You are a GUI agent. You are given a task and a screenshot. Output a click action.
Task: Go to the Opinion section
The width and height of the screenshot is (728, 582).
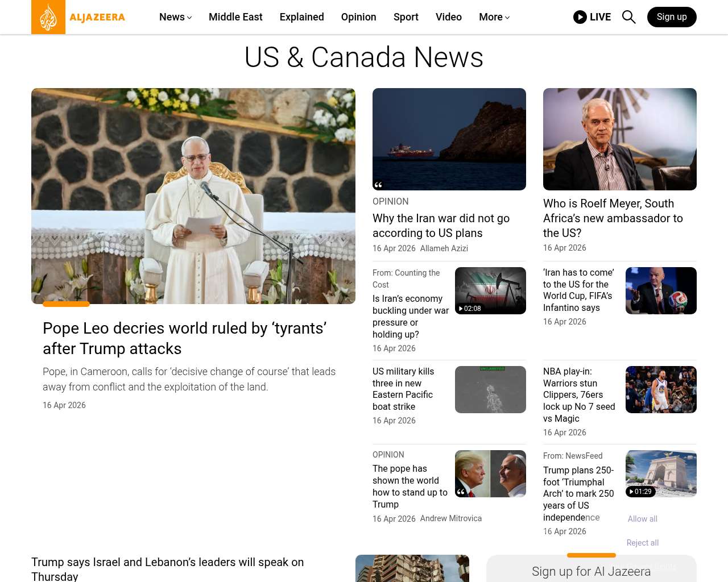point(358,17)
